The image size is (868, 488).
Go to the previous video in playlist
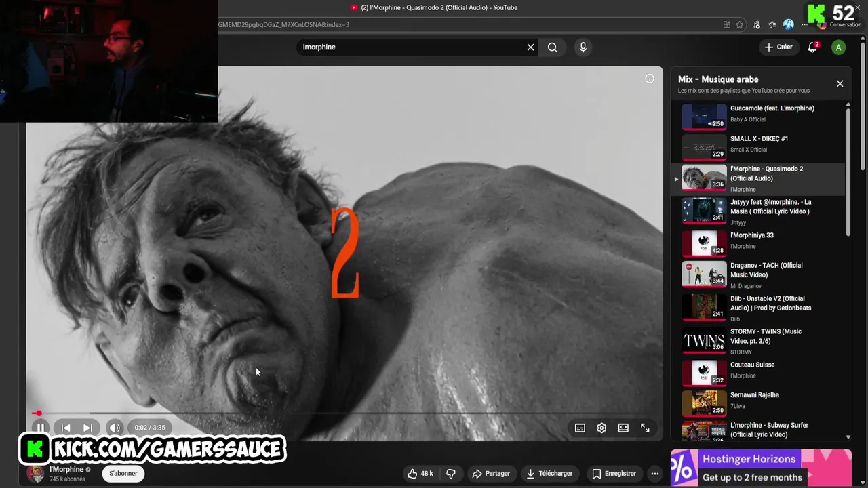(x=66, y=428)
